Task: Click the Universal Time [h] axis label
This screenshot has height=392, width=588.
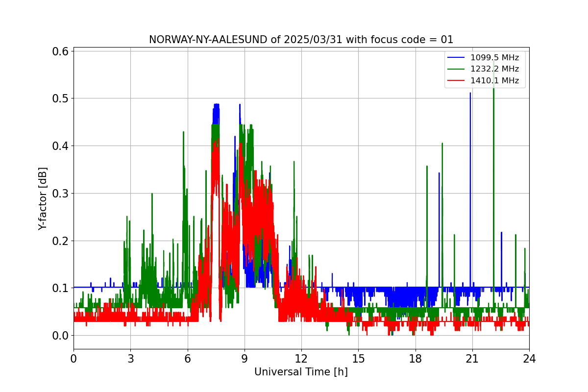Action: [x=301, y=372]
